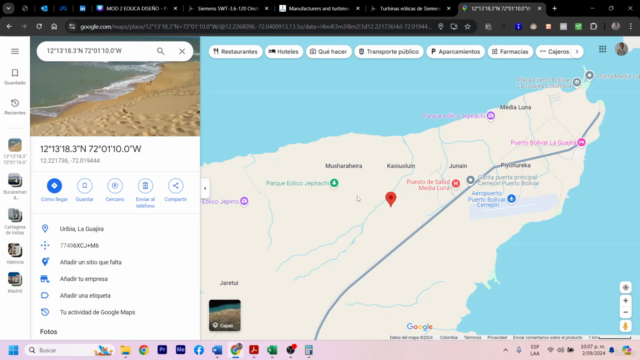640x360 pixels.
Task: Click the Aeropuerto Puerto Bolívar marker
Action: [511, 199]
